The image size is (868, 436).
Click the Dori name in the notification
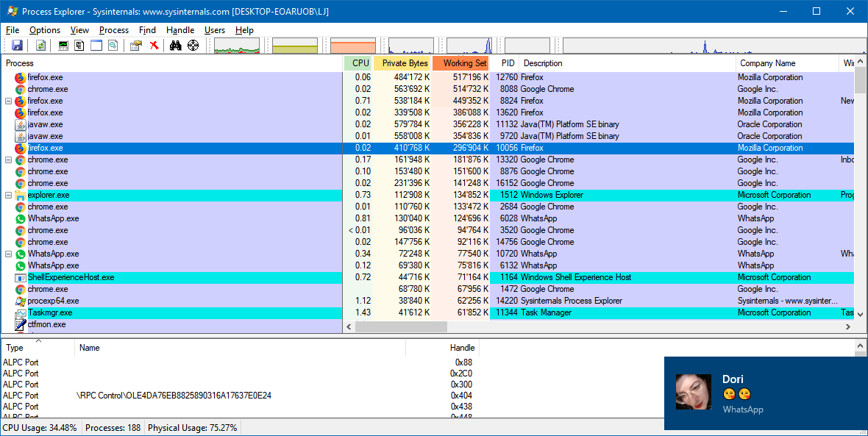coord(733,379)
